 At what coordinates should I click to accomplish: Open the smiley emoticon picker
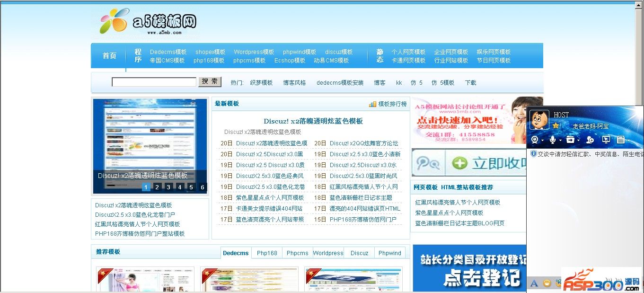tap(547, 284)
